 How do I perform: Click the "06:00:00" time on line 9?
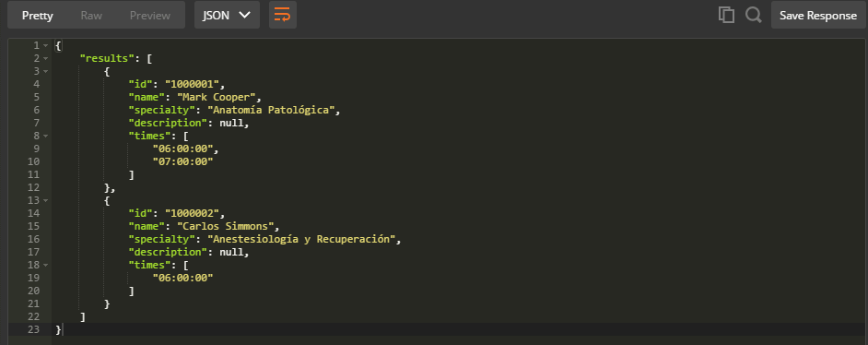coord(182,149)
